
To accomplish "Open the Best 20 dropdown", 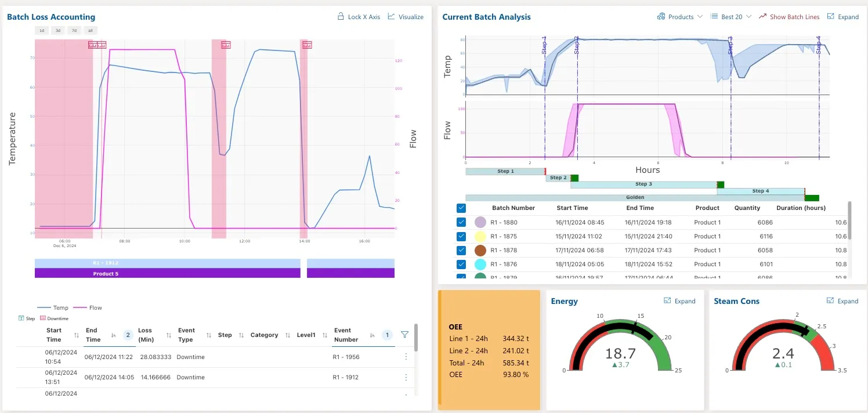I will pos(731,17).
